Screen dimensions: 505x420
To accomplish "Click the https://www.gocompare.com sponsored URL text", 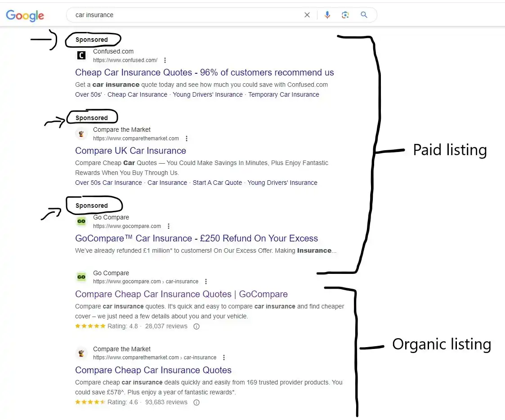I will point(127,226).
